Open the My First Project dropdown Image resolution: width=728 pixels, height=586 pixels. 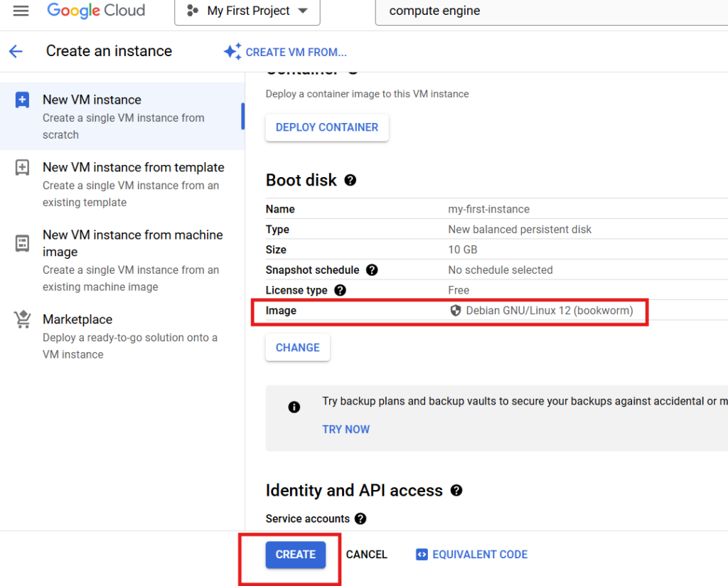247,11
